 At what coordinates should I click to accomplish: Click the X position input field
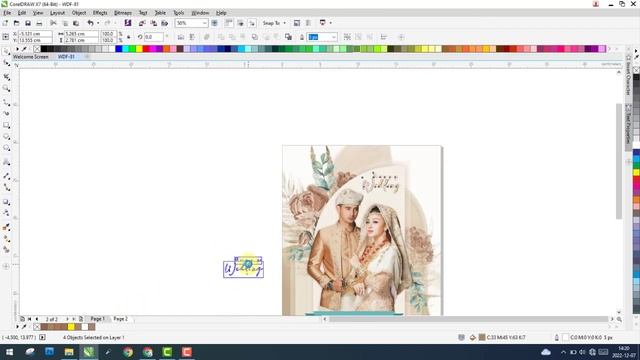[x=35, y=34]
